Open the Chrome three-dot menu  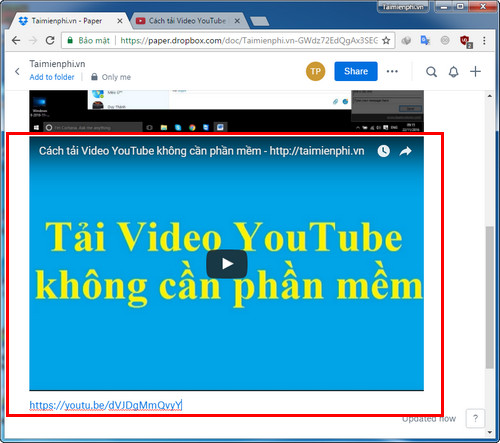(484, 41)
